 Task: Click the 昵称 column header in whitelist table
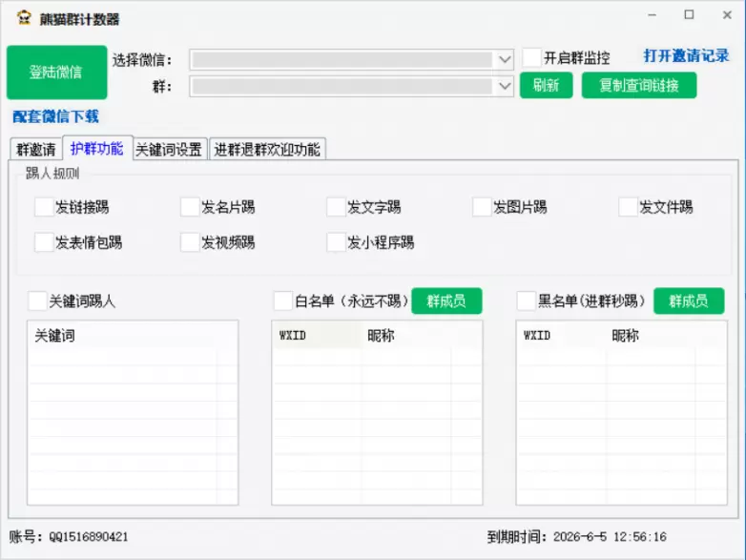point(382,335)
